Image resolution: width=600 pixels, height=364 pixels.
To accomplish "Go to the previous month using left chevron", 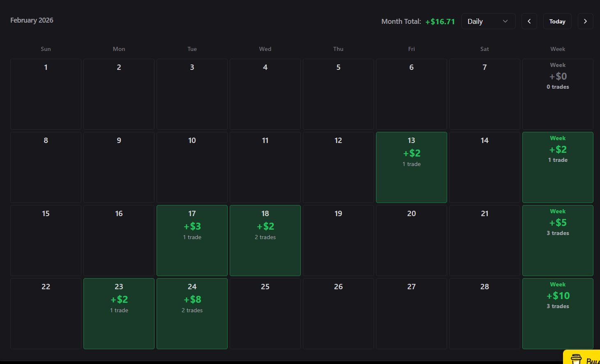I will [x=529, y=21].
